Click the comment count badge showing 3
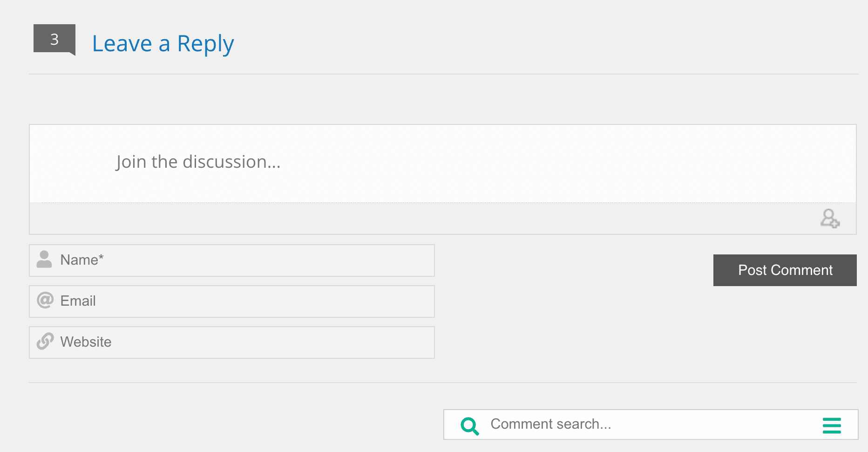The height and width of the screenshot is (452, 868). tap(54, 39)
